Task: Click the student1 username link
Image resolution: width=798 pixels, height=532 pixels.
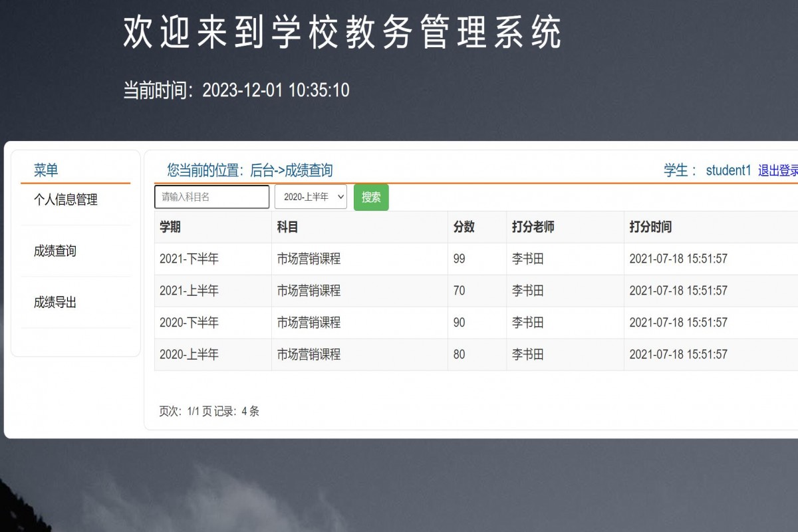Action: 728,170
